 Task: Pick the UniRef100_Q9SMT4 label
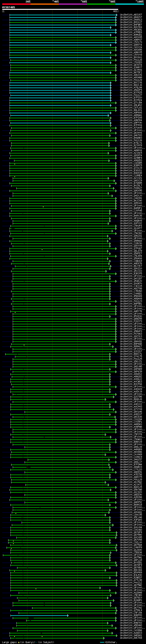131,156
